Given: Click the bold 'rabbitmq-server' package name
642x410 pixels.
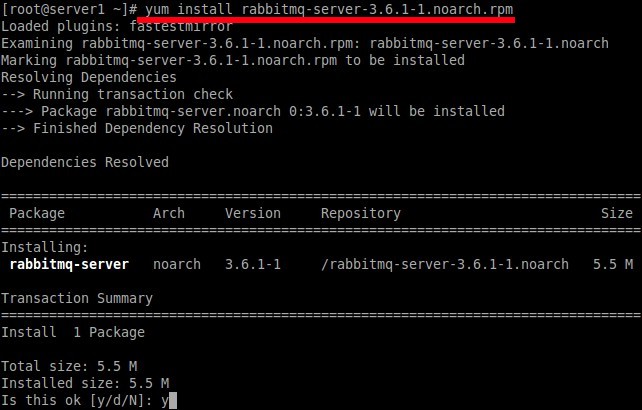Looking at the screenshot, I should point(69,265).
